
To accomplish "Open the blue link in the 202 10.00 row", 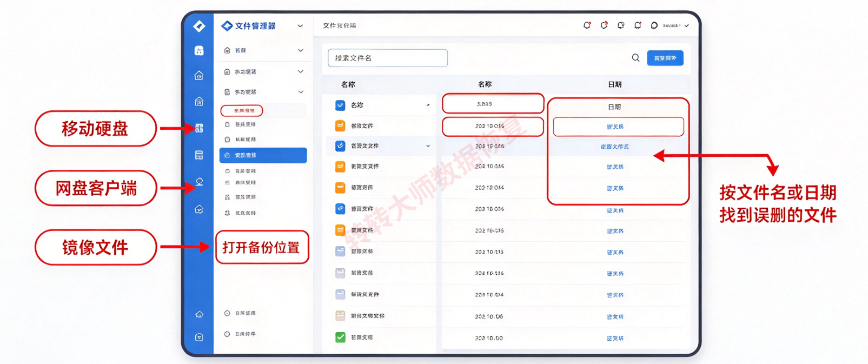I will pos(615,338).
